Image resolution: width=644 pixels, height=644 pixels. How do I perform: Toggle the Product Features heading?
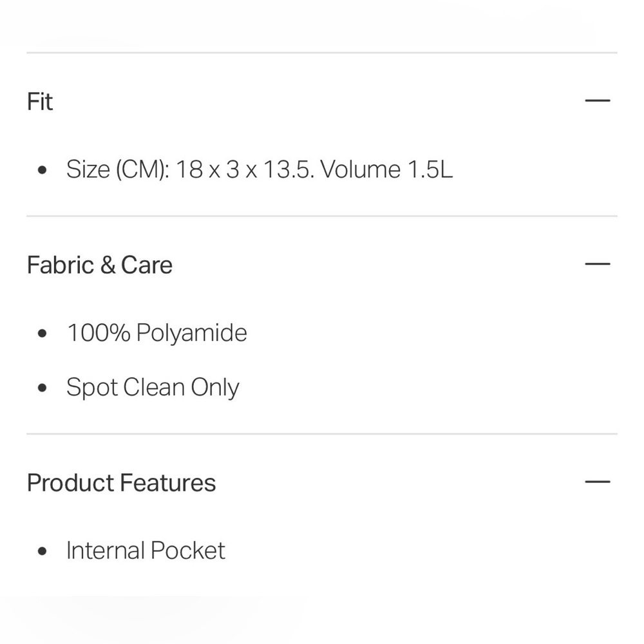tap(121, 482)
